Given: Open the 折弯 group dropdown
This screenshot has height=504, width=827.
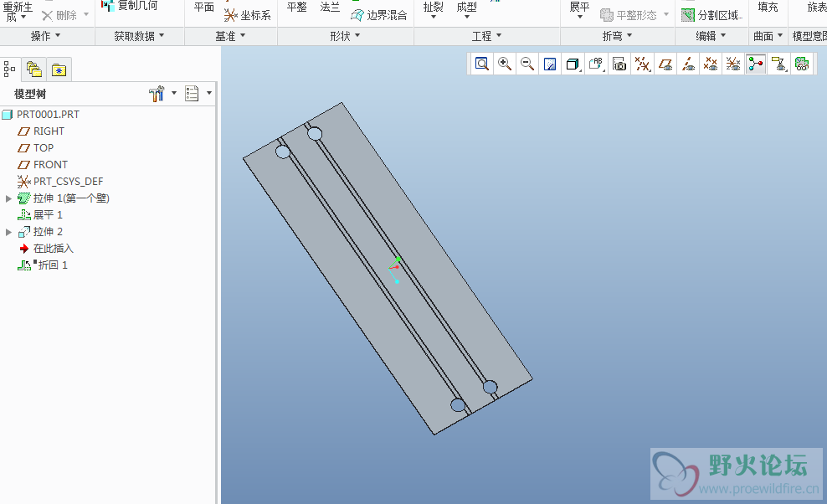Looking at the screenshot, I should coord(617,36).
